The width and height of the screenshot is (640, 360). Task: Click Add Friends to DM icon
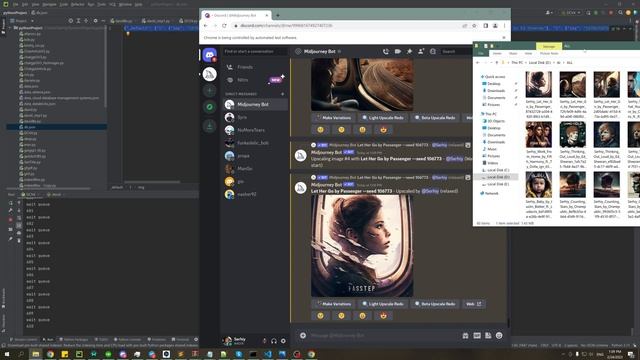click(421, 51)
